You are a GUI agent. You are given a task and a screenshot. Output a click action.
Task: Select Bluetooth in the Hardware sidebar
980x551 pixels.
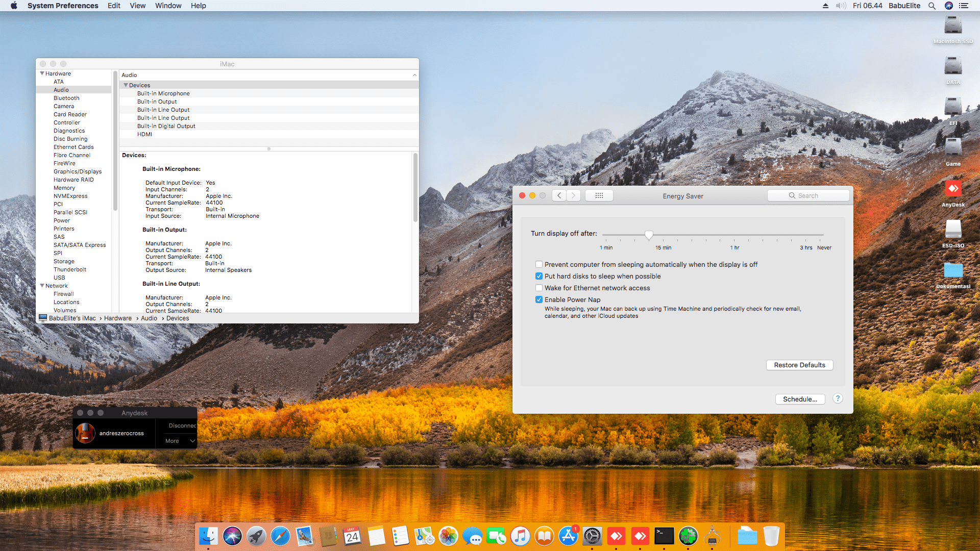point(66,98)
